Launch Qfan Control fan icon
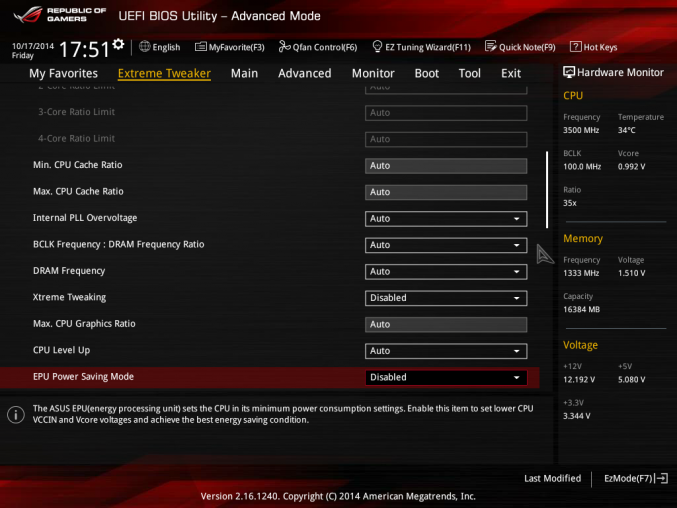The width and height of the screenshot is (677, 508). click(x=284, y=46)
